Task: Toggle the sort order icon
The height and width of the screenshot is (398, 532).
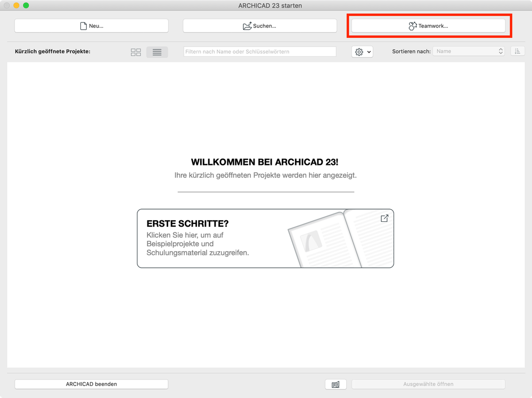Action: [x=518, y=51]
